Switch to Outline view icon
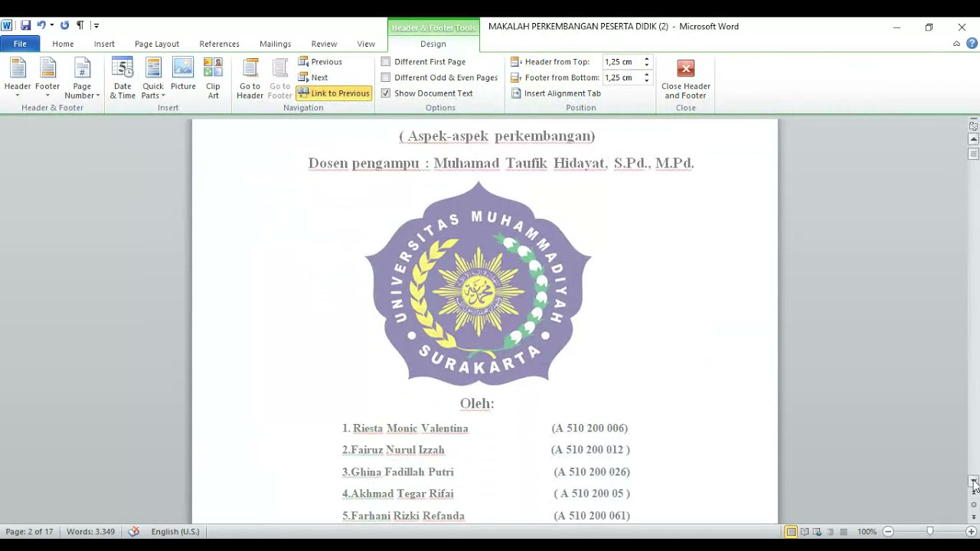Viewport: 980px width, 551px height. tap(830, 531)
